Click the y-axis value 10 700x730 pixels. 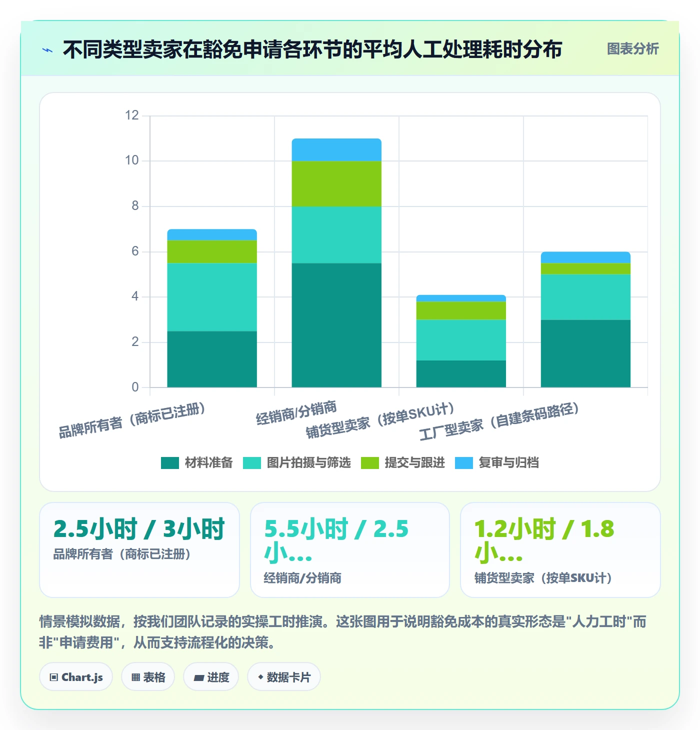click(131, 160)
